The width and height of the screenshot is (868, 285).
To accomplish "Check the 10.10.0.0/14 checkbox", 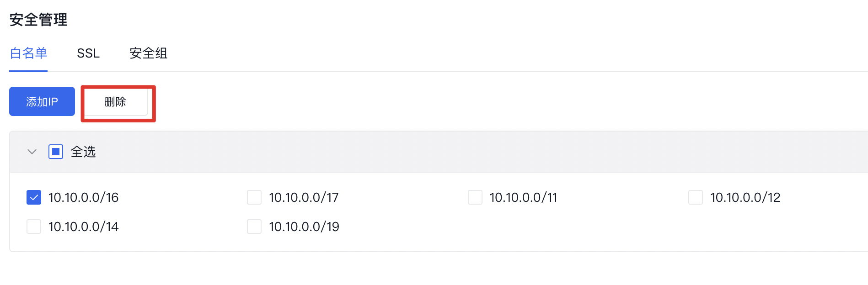I will tap(34, 227).
